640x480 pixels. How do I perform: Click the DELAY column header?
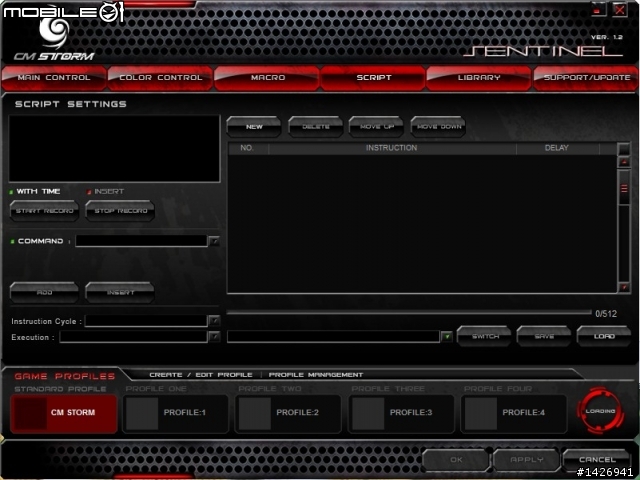[557, 148]
